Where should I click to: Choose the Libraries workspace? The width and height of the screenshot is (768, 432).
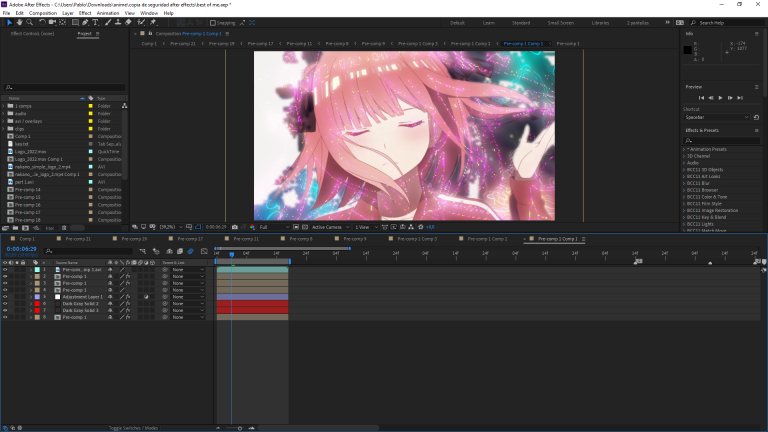(600, 23)
